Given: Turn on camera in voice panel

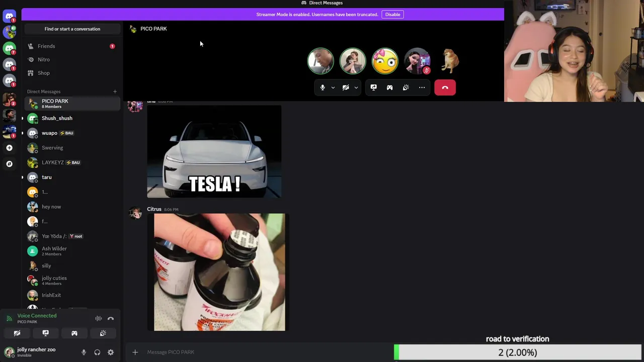Looking at the screenshot, I should coord(17,333).
